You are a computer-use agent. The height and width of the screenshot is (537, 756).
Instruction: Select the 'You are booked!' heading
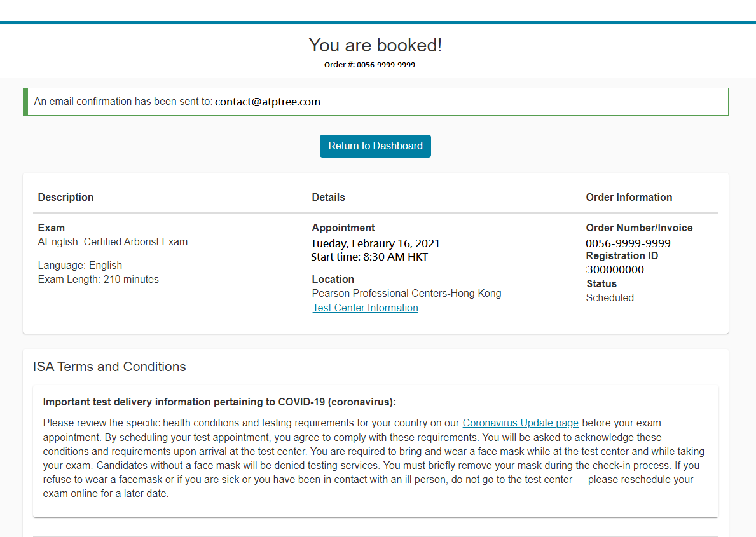[x=375, y=45]
